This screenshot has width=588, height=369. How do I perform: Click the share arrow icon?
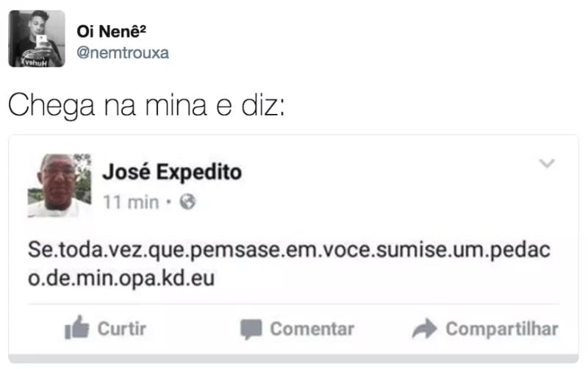[424, 329]
